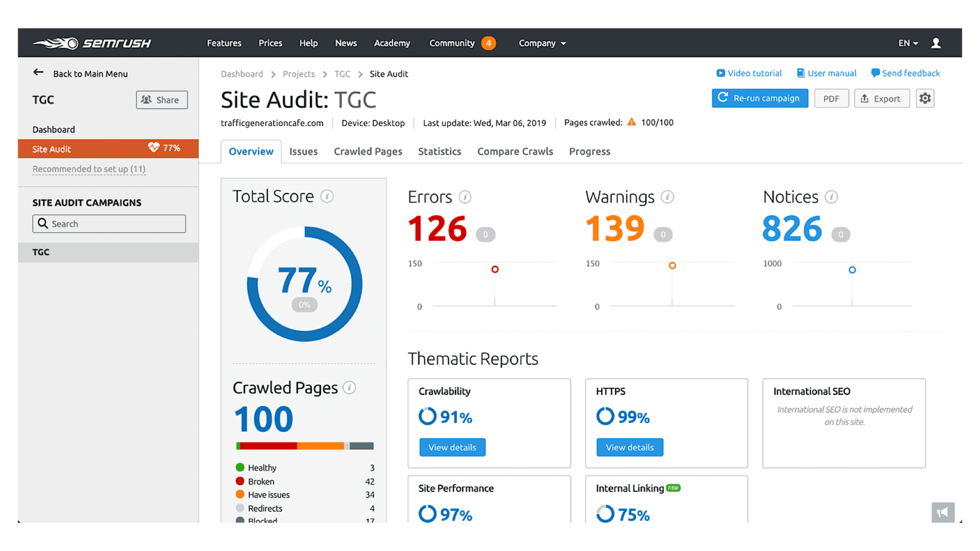Click the Send feedback speech bubble icon
The image size is (980, 551).
(876, 73)
